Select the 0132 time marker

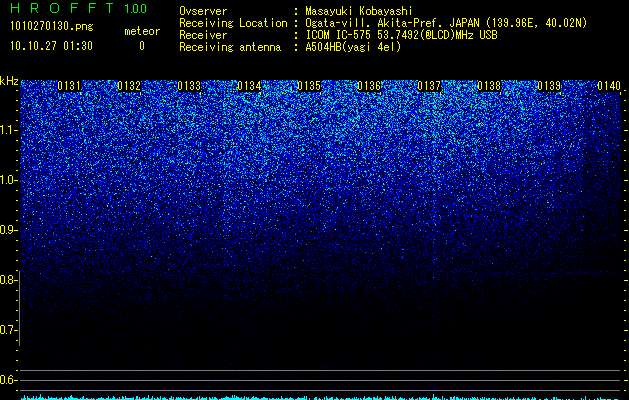[x=129, y=86]
